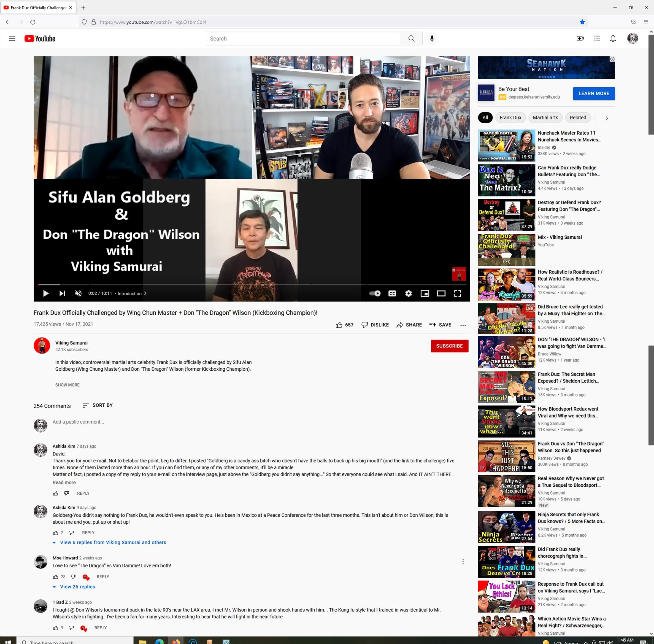The height and width of the screenshot is (644, 654).
Task: Open Viking Samurai channel name link
Action: pyautogui.click(x=71, y=343)
